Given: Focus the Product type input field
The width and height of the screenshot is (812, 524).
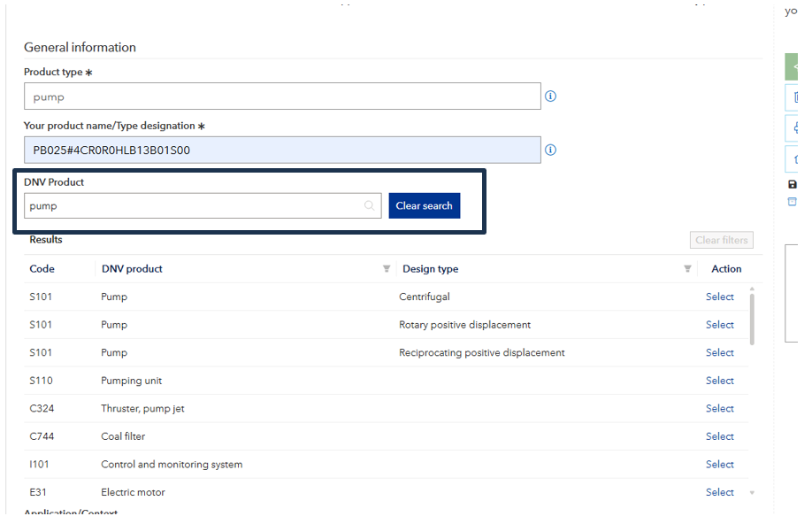Looking at the screenshot, I should pyautogui.click(x=281, y=96).
